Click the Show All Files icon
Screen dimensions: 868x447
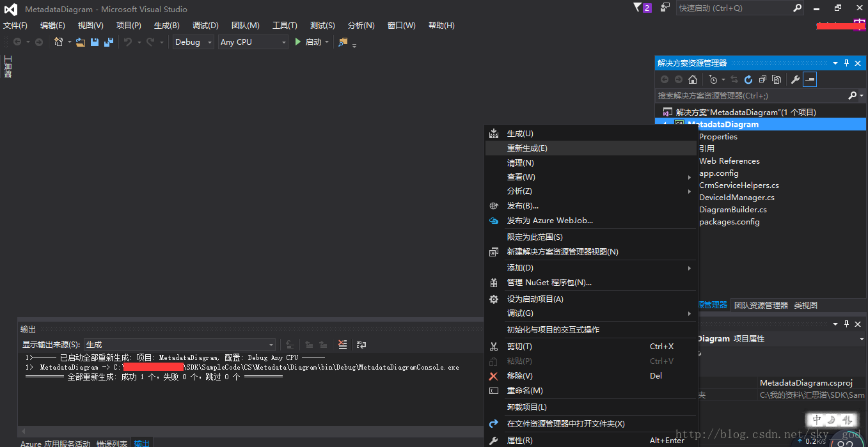tap(777, 80)
